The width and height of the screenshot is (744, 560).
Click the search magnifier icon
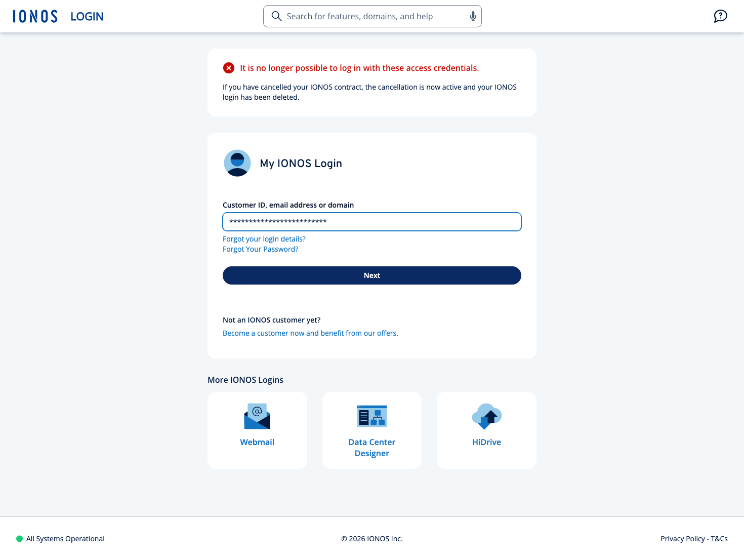coord(276,16)
